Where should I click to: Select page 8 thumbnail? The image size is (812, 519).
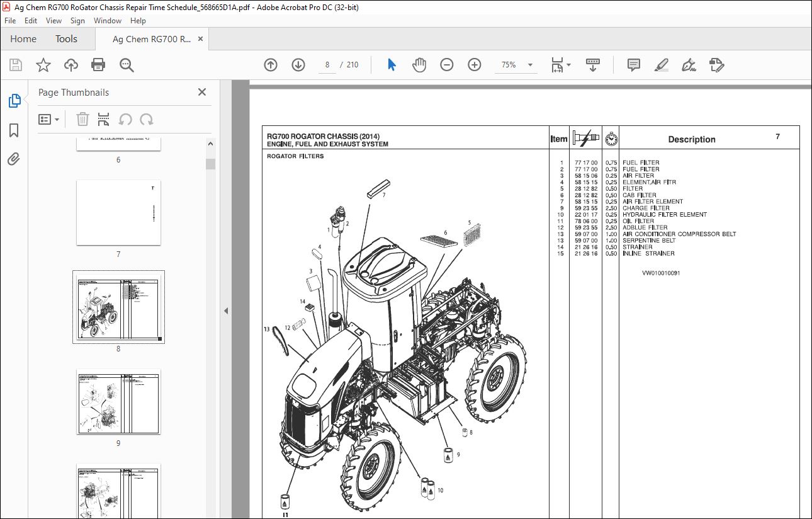tap(118, 307)
